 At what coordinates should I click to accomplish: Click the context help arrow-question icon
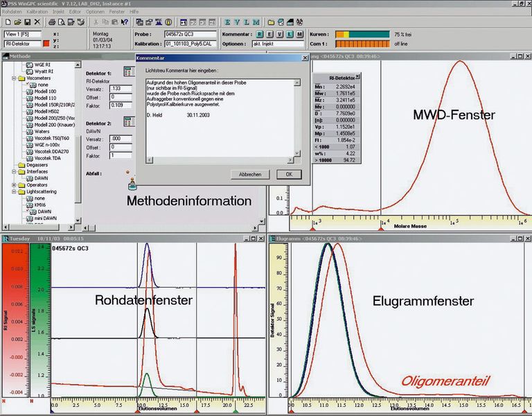pyautogui.click(x=125, y=22)
